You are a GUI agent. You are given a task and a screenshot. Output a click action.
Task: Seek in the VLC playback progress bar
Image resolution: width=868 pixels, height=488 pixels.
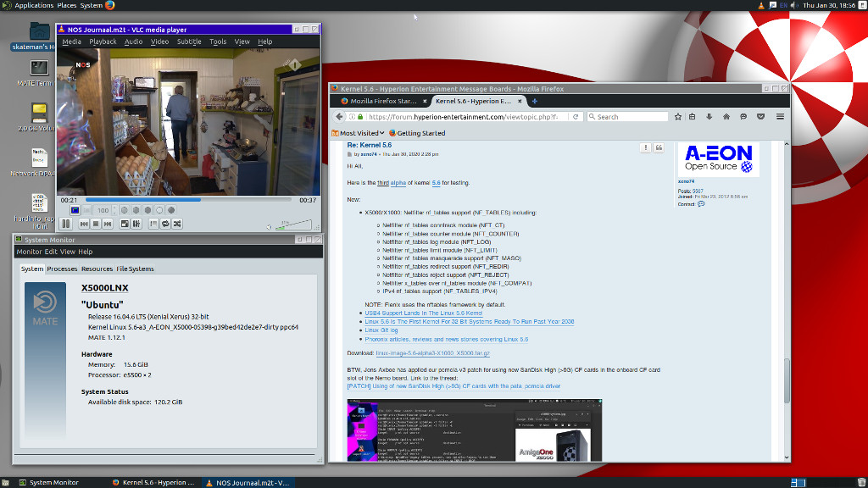coord(188,200)
